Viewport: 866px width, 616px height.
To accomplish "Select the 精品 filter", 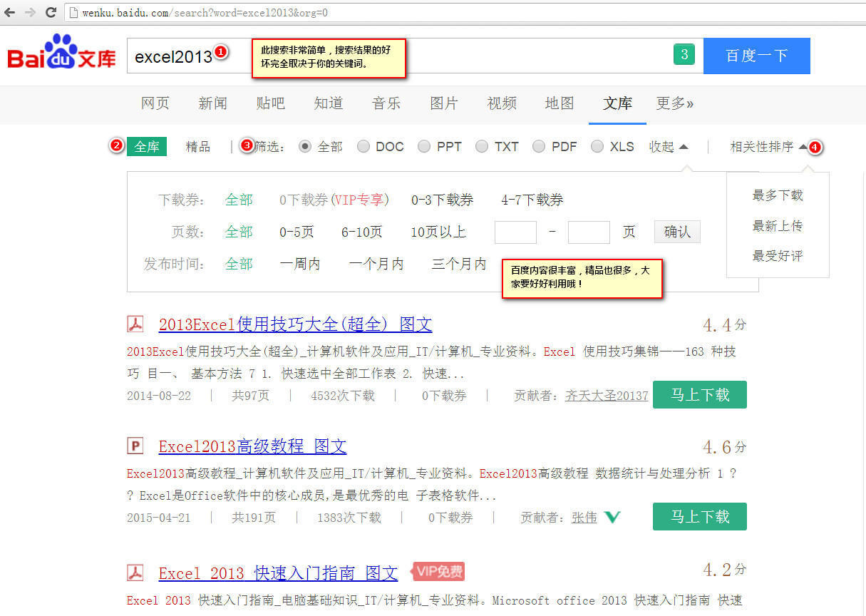I will click(198, 146).
